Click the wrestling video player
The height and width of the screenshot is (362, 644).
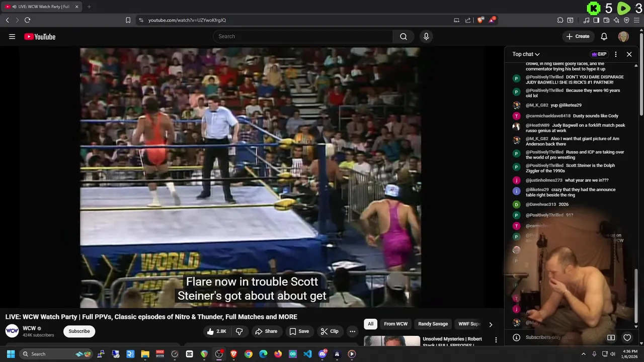[x=250, y=177]
